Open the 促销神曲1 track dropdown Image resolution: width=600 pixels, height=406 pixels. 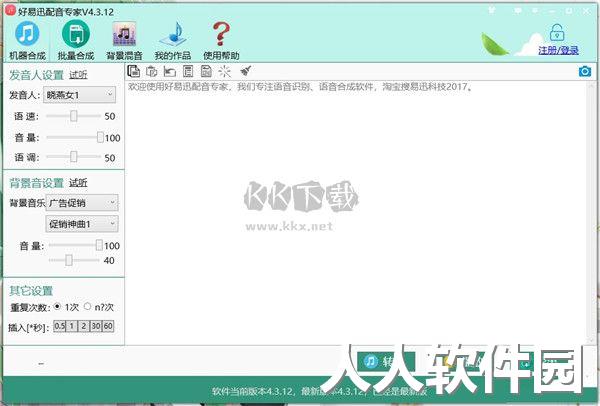pyautogui.click(x=82, y=224)
